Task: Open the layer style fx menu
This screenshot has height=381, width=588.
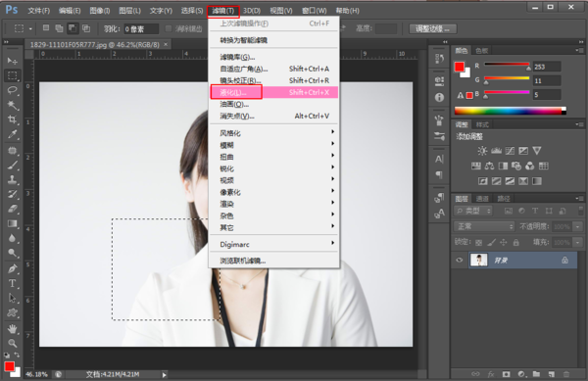Action: coord(491,374)
